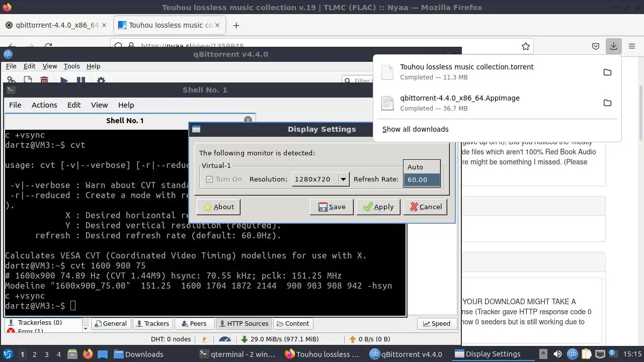Switch to the General tab in qBittorrent

(111, 324)
